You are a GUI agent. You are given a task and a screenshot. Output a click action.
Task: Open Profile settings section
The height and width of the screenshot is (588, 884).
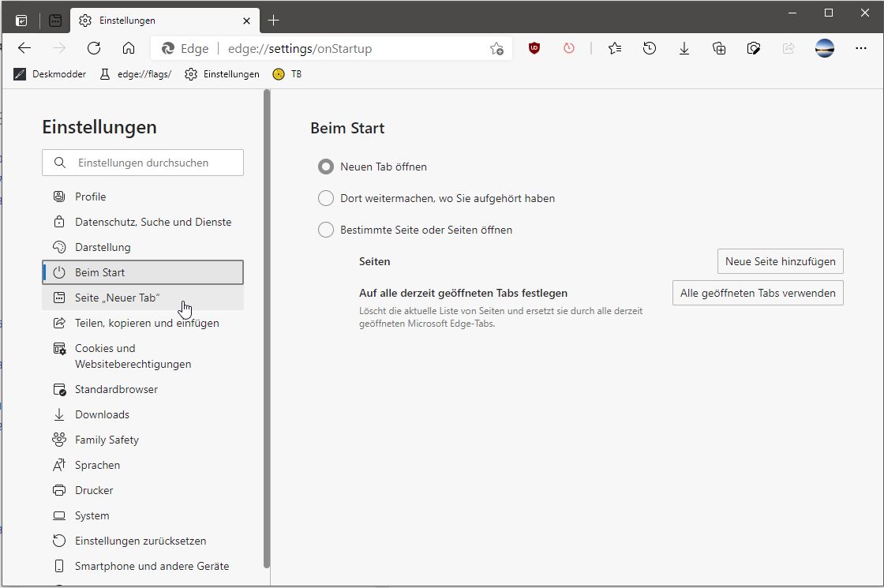tap(143, 197)
